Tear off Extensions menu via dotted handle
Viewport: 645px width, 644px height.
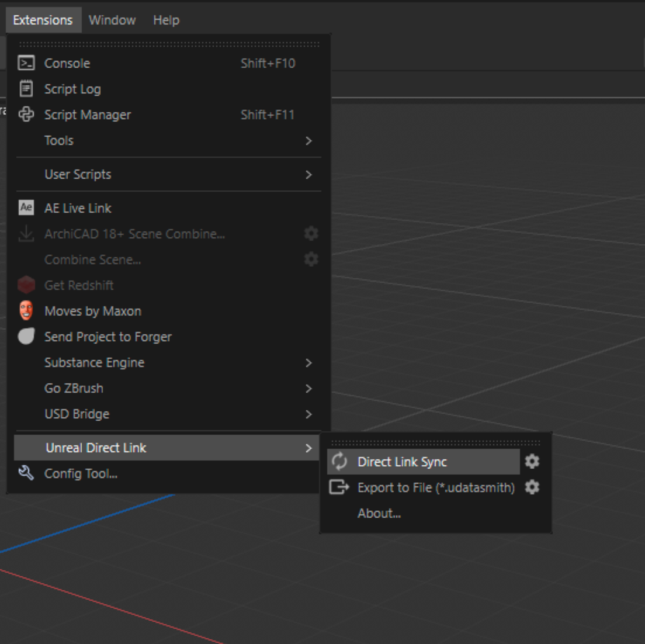169,44
